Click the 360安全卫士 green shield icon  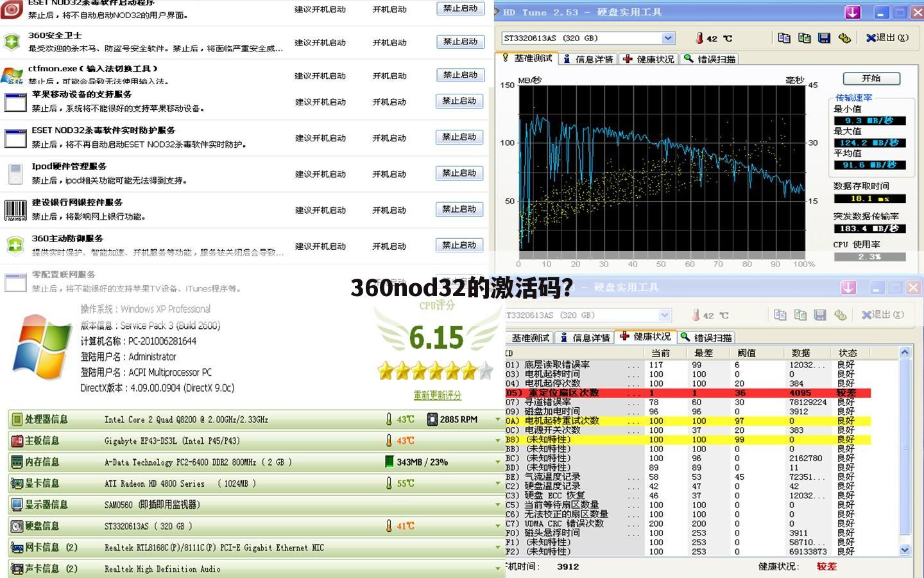[12, 42]
